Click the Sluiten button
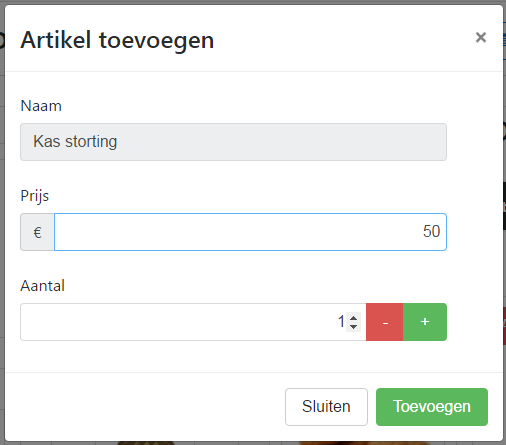The image size is (506, 445). pyautogui.click(x=326, y=407)
